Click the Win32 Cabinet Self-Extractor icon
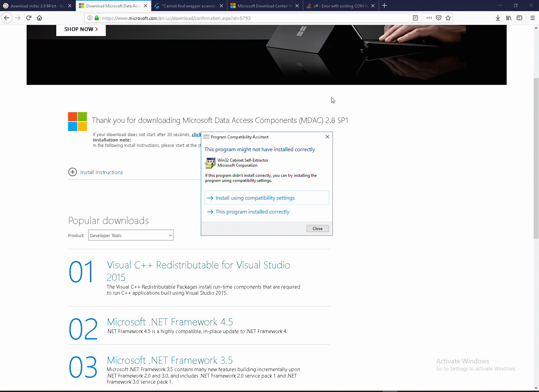The width and height of the screenshot is (539, 392). (x=210, y=163)
